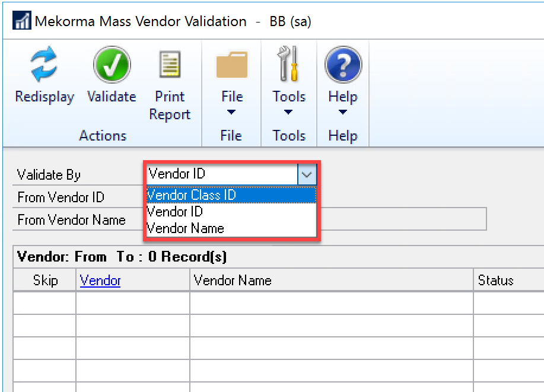544x392 pixels.
Task: Click the Redisplay refresh arrows icon
Action: click(x=44, y=64)
